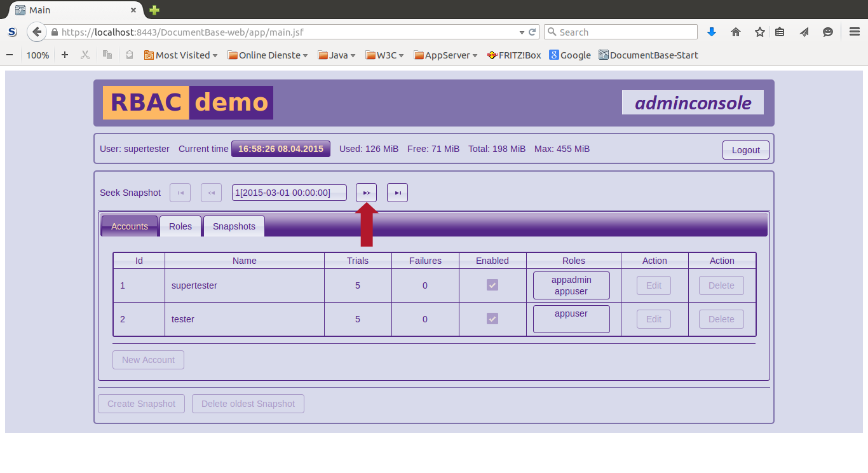Screen dimensions: 868x473
Task: Click the snapshot date input field
Action: [289, 193]
